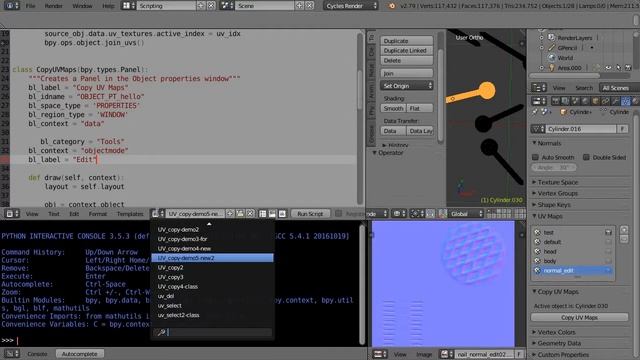Open scene properties tab icon

[x=576, y=101]
